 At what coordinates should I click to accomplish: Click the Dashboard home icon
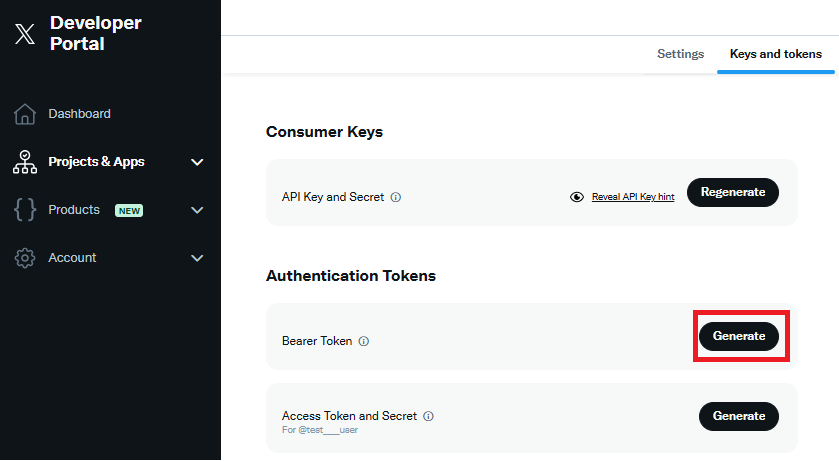click(x=25, y=114)
